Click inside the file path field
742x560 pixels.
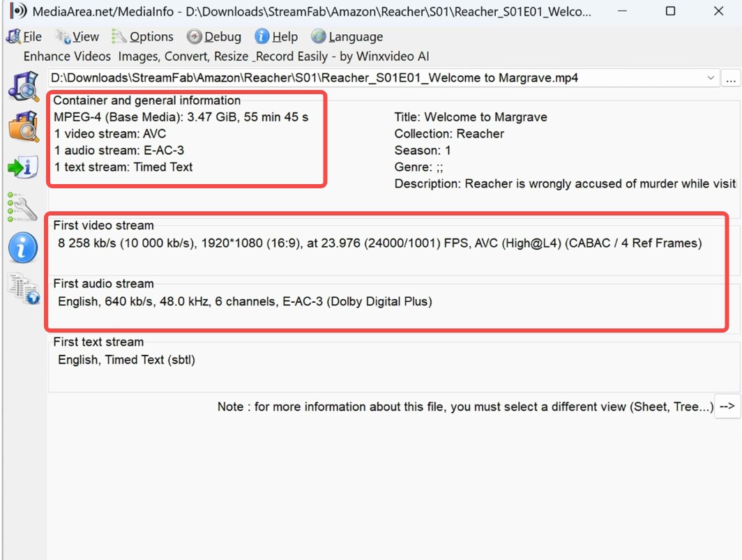[349, 78]
